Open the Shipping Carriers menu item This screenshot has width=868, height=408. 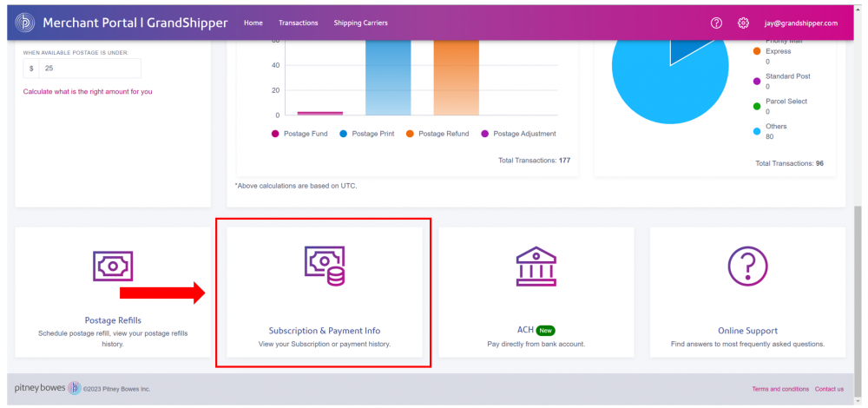(x=360, y=23)
